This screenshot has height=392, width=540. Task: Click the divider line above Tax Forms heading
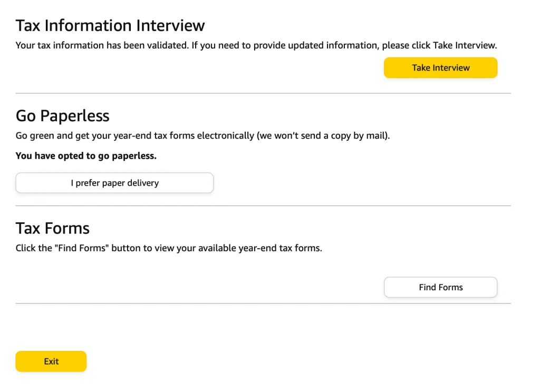click(263, 205)
